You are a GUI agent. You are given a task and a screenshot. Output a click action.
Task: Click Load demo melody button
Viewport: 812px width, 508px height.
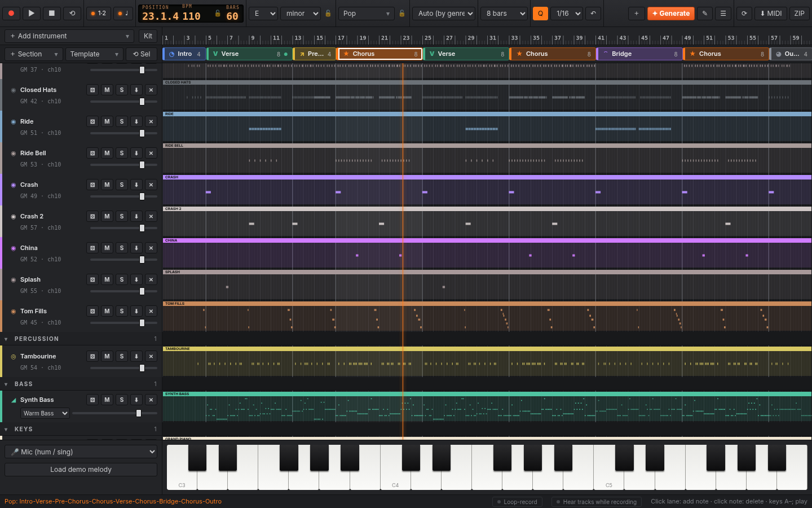point(81,470)
